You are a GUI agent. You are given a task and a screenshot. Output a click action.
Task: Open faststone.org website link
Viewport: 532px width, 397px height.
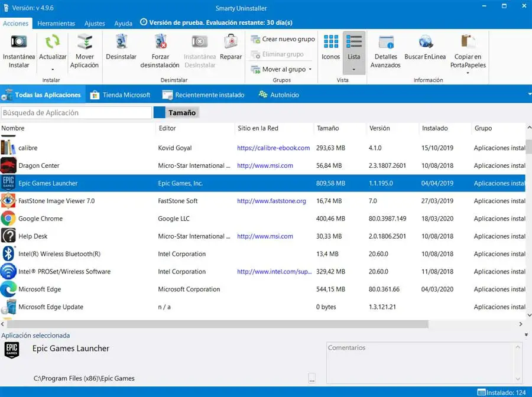coord(271,201)
